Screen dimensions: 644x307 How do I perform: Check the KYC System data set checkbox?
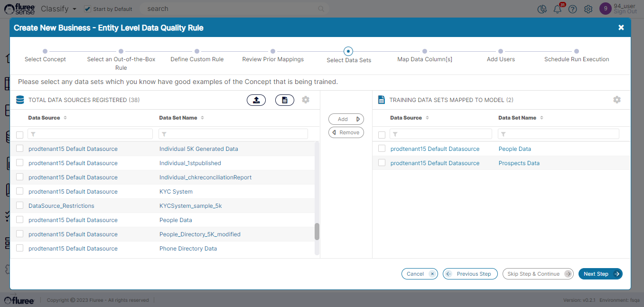pyautogui.click(x=20, y=191)
